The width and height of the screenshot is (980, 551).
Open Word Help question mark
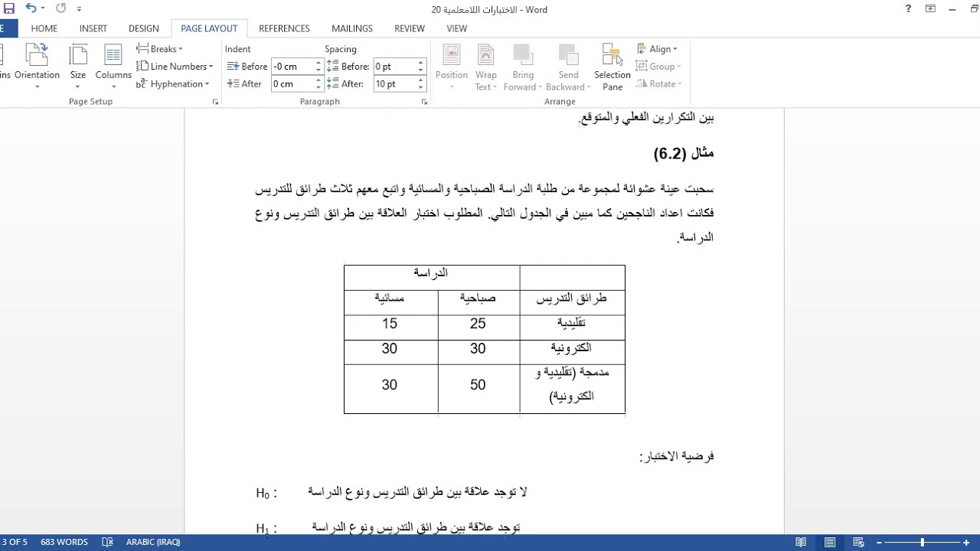908,9
